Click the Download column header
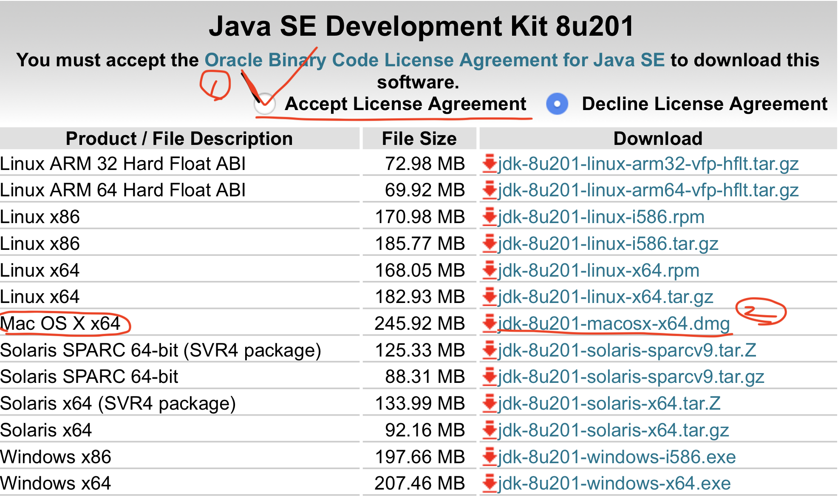The width and height of the screenshot is (838, 504). pyautogui.click(x=658, y=139)
